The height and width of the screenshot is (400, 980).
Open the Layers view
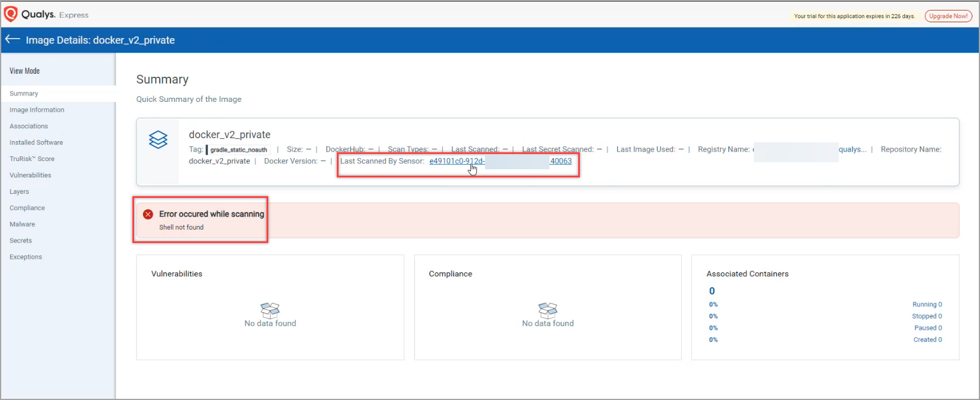[19, 192]
